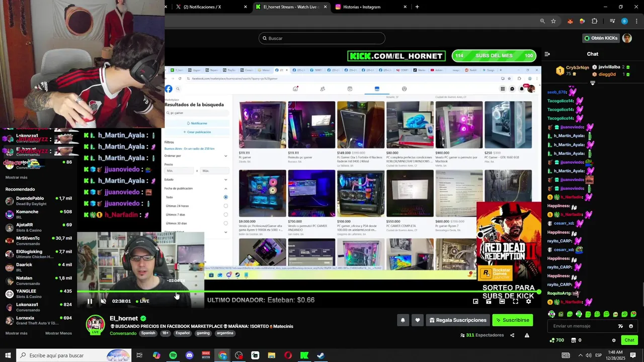This screenshot has width=644, height=362.
Task: Bookmark page with star icon
Action: [553, 21]
